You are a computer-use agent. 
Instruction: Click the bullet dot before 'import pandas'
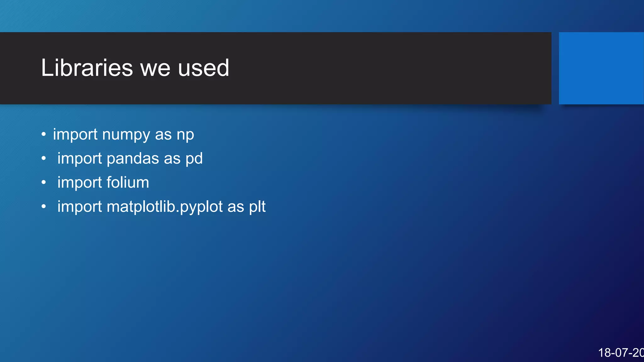[x=44, y=158]
